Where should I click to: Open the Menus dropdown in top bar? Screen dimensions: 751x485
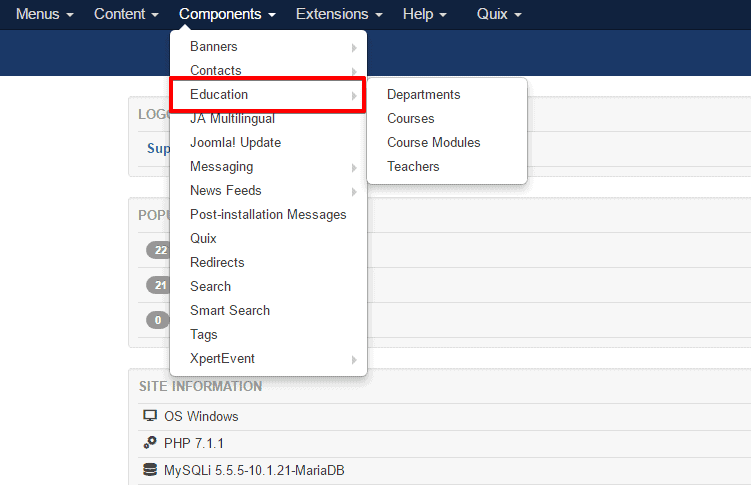pos(44,15)
